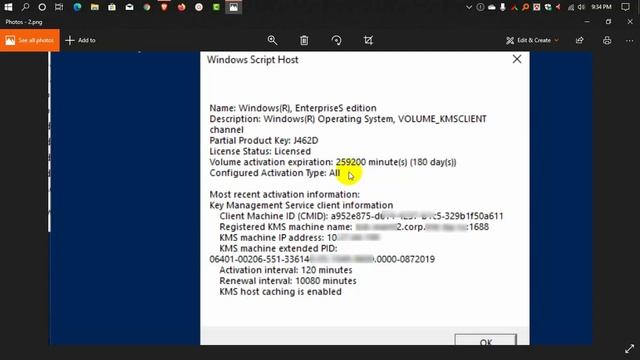Open the Mail app from taskbar
Image resolution: width=640 pixels, height=360 pixels.
click(129, 7)
